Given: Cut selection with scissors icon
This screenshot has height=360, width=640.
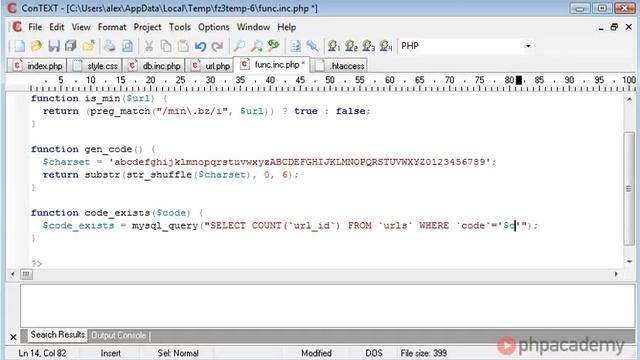Looking at the screenshot, I should [149, 46].
